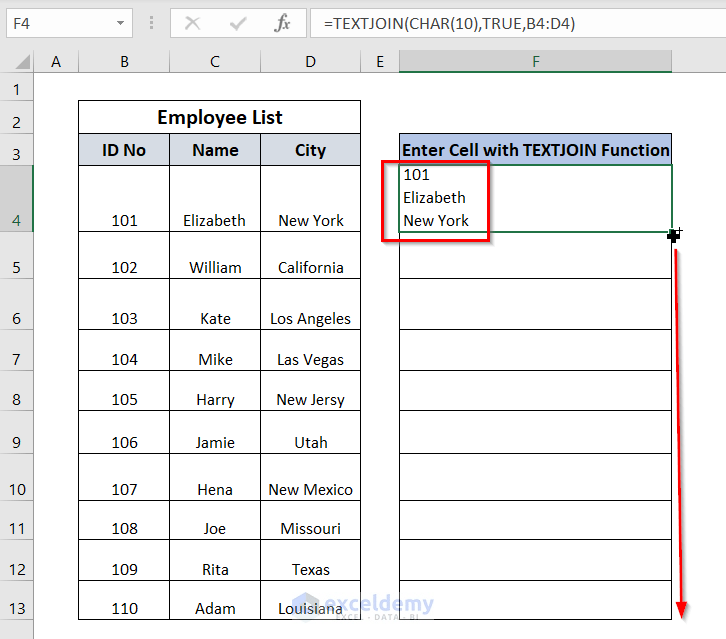The height and width of the screenshot is (639, 726).
Task: Select the cell containing 110
Action: [x=124, y=600]
